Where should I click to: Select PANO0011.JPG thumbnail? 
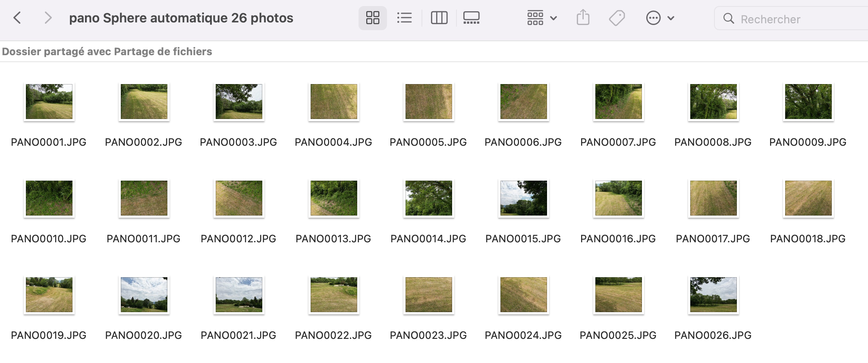144,198
